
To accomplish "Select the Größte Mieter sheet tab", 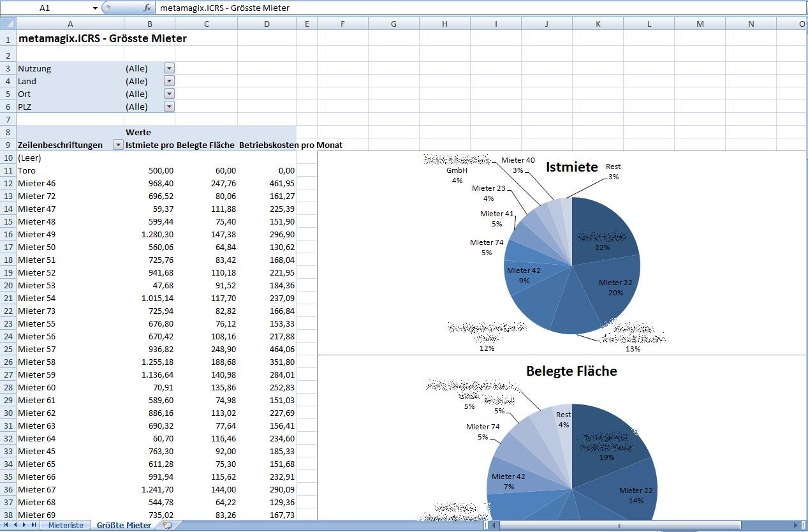I will [124, 525].
